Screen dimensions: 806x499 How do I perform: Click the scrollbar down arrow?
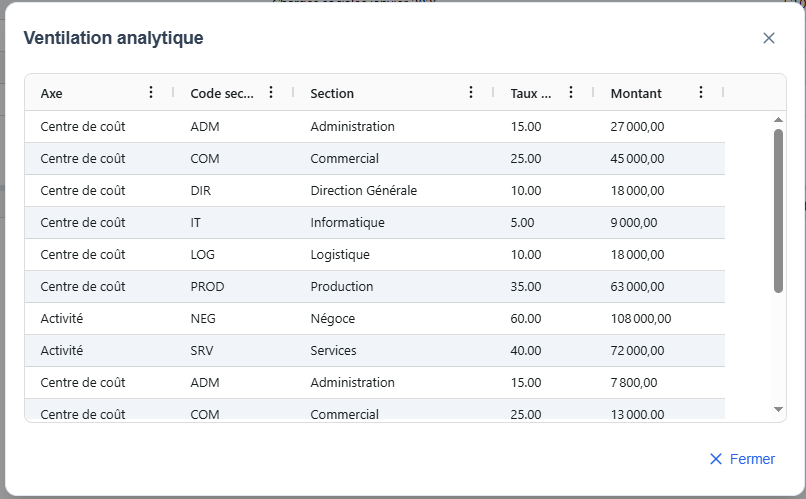(778, 409)
